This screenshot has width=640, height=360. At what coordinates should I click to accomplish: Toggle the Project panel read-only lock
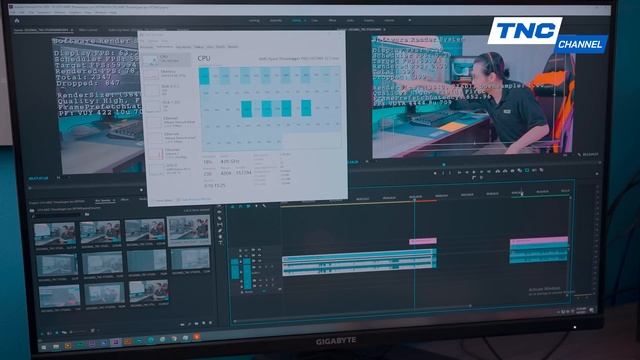pos(42,334)
